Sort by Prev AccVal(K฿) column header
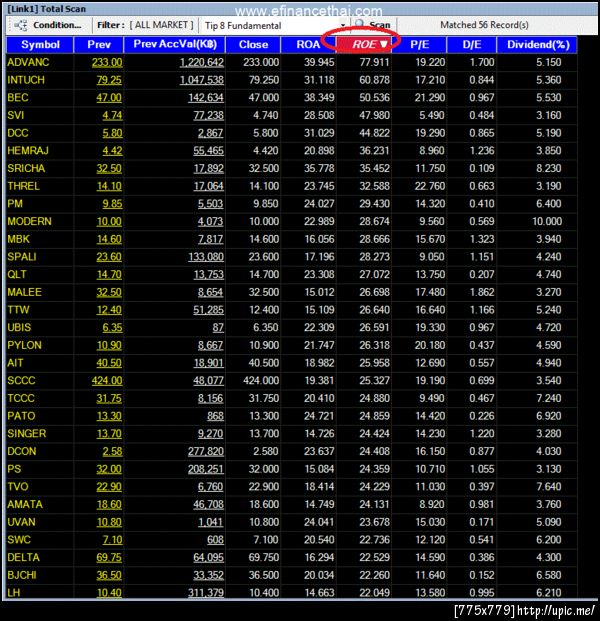This screenshot has width=600, height=621. click(x=175, y=44)
